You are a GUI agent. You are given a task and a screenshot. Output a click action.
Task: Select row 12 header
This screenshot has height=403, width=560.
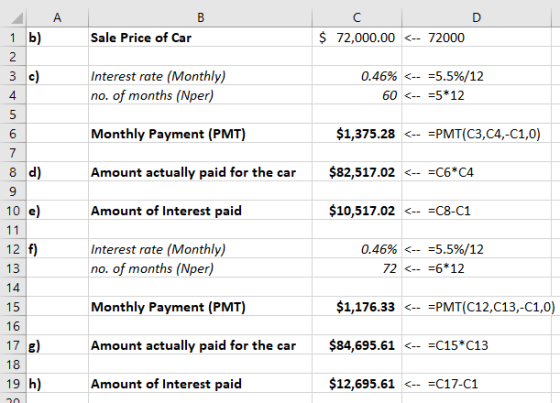(13, 249)
